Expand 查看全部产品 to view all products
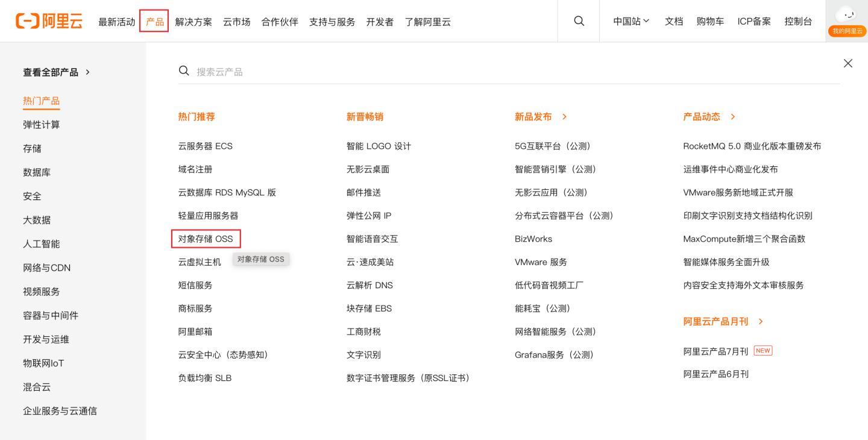 [x=51, y=72]
